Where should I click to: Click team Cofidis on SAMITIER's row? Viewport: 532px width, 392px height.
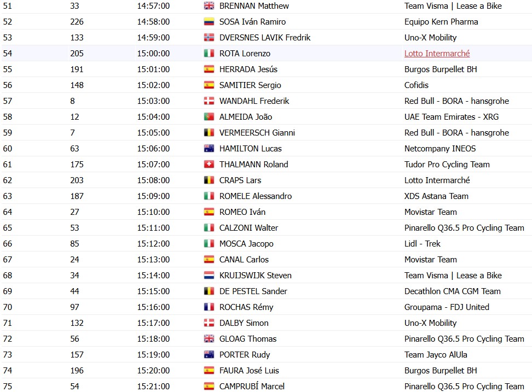417,85
